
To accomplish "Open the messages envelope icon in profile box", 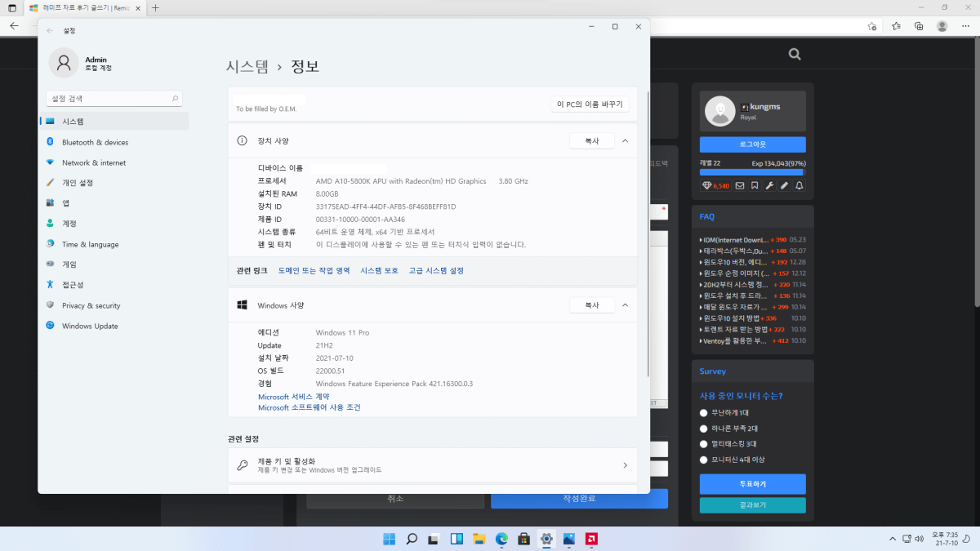I will pos(740,185).
